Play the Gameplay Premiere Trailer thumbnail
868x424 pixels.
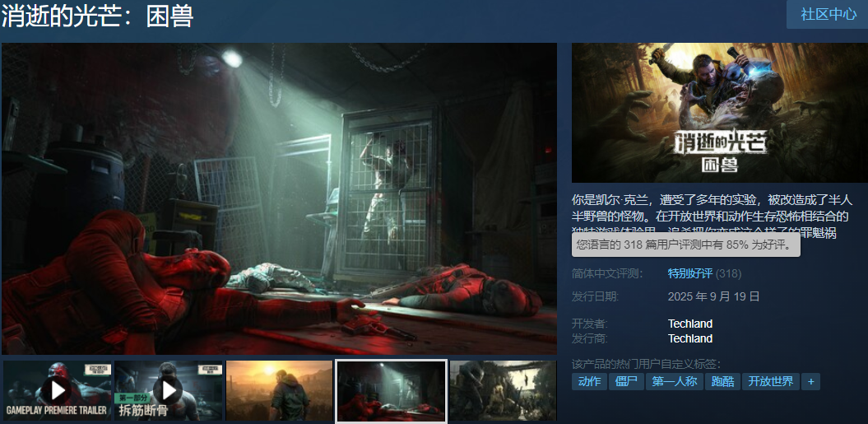pyautogui.click(x=57, y=391)
